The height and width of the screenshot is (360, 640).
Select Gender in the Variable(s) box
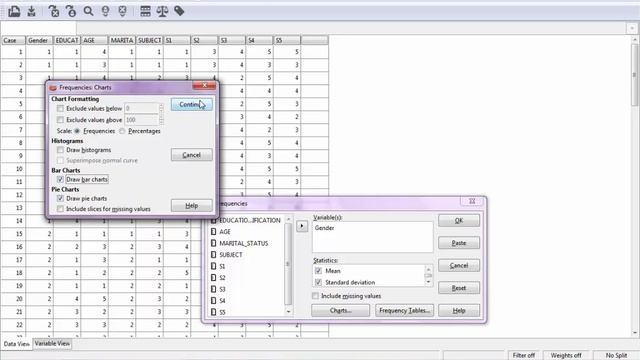[324, 228]
